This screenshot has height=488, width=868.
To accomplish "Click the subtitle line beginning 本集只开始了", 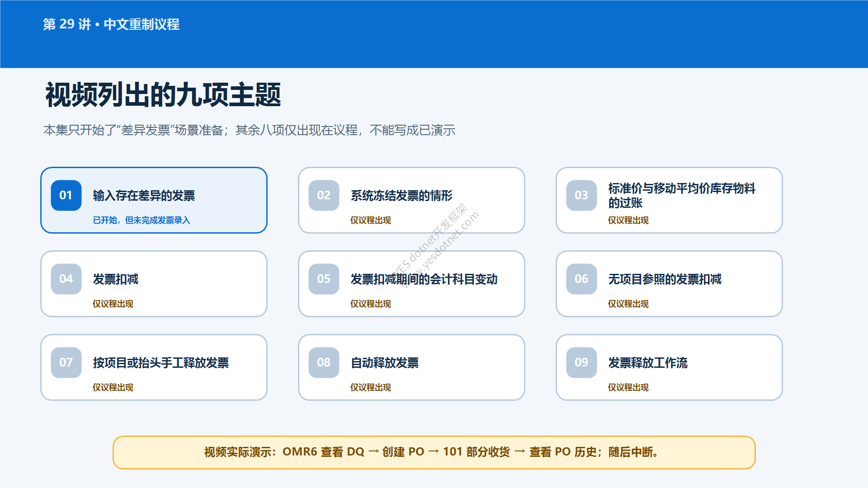I will [x=249, y=130].
